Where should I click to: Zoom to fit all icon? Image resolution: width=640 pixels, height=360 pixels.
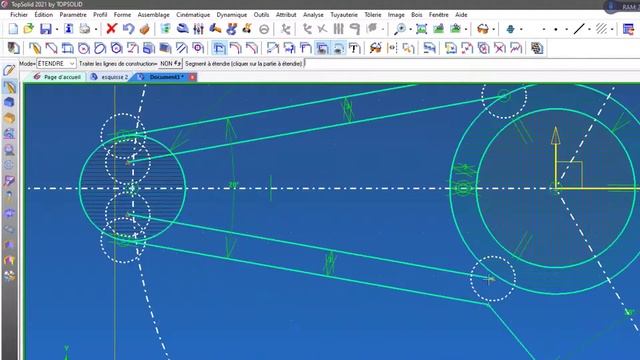421,29
